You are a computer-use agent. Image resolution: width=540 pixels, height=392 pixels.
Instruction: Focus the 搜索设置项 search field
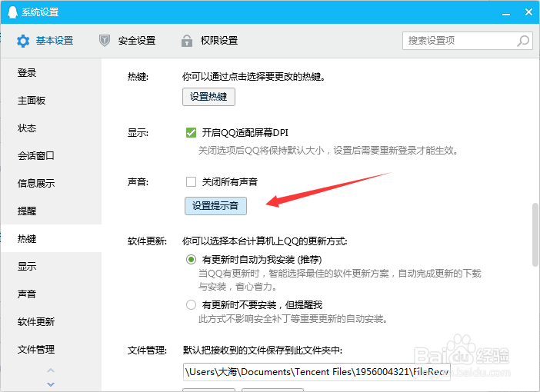[468, 41]
